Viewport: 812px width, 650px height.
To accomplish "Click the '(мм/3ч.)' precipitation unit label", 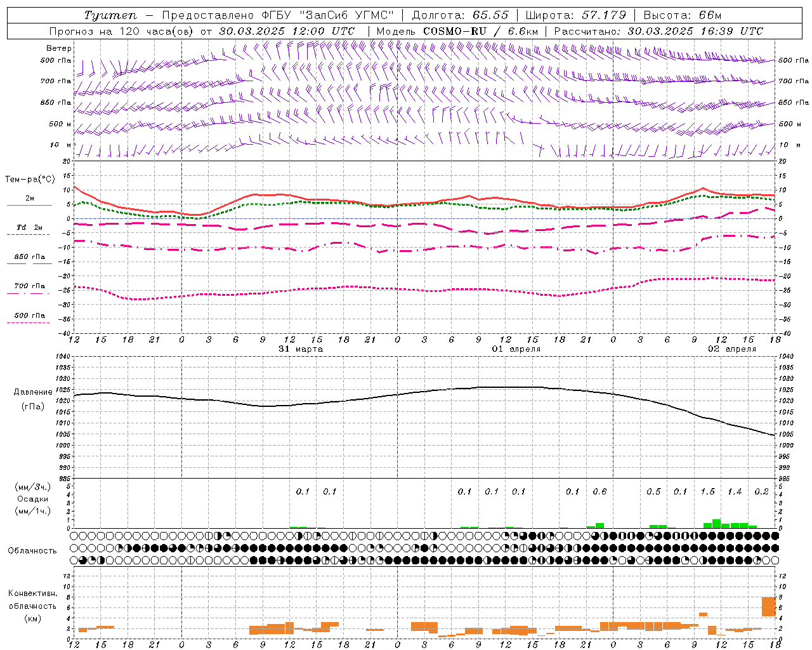I will tap(33, 487).
